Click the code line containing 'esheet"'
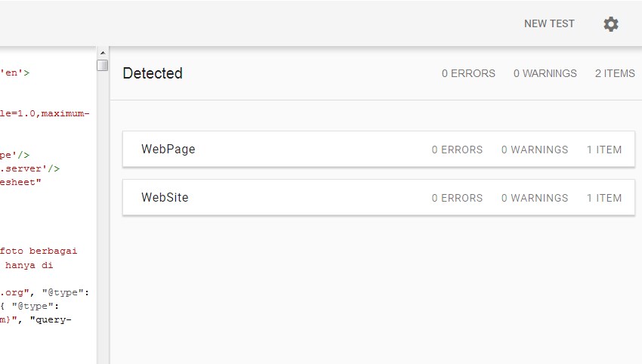The width and height of the screenshot is (642, 364). point(20,182)
